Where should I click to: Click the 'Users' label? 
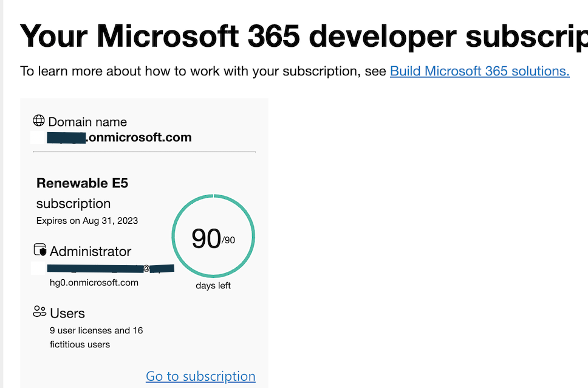pyautogui.click(x=67, y=313)
